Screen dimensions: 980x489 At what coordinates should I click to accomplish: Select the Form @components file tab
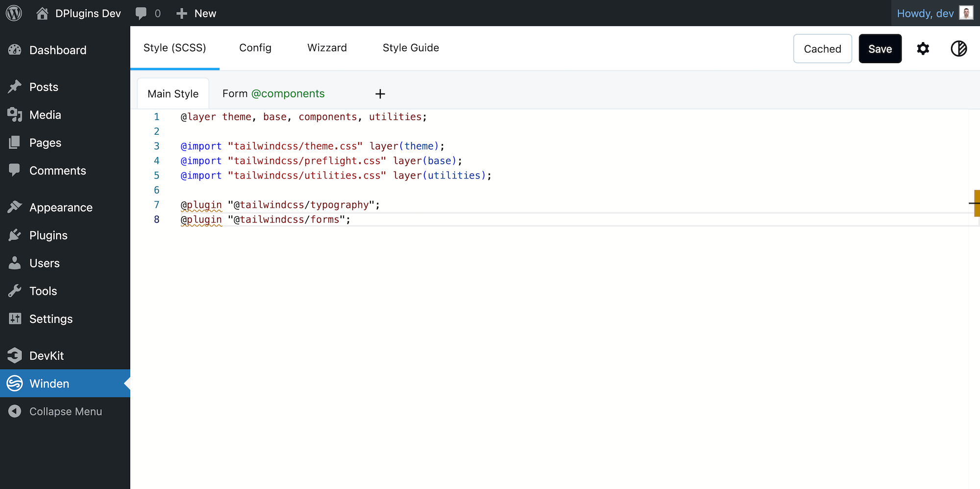(273, 94)
